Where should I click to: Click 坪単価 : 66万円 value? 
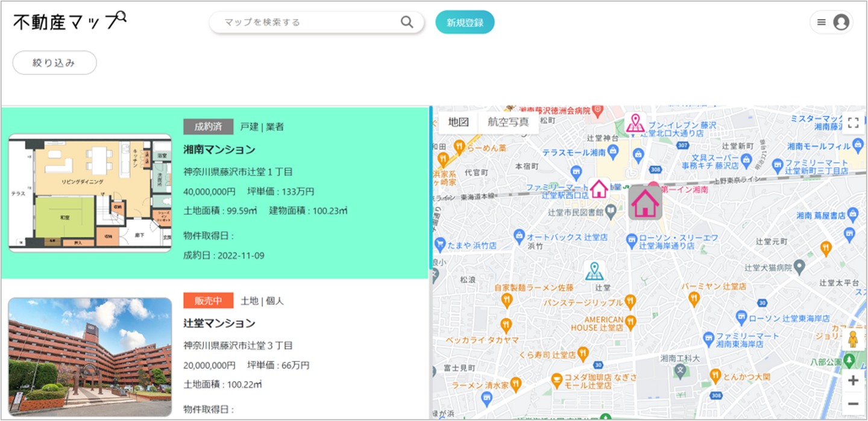pos(278,365)
